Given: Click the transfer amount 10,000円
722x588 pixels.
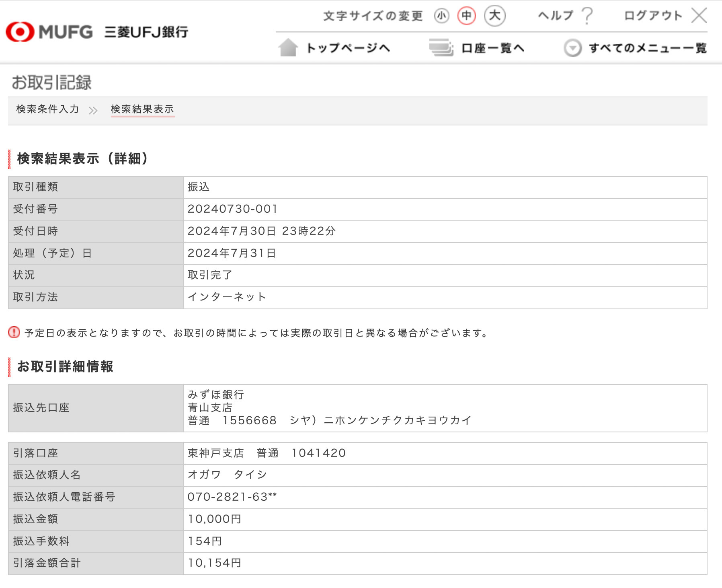Looking at the screenshot, I should [215, 519].
